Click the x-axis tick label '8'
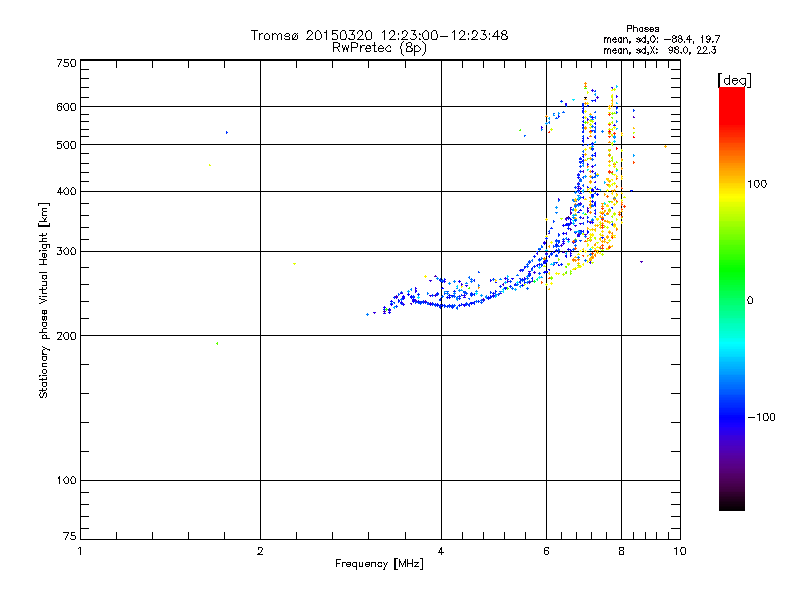This screenshot has width=800, height=600. coord(621,551)
